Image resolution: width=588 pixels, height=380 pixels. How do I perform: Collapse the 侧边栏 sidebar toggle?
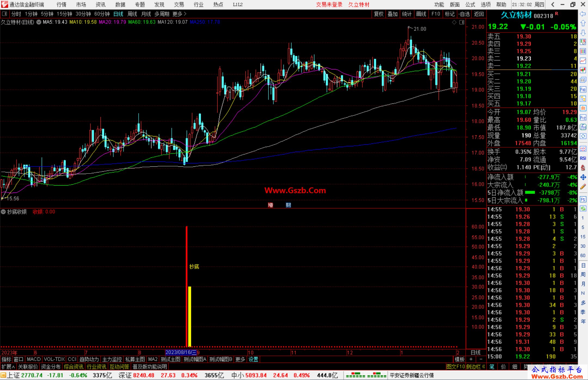(x=476, y=367)
